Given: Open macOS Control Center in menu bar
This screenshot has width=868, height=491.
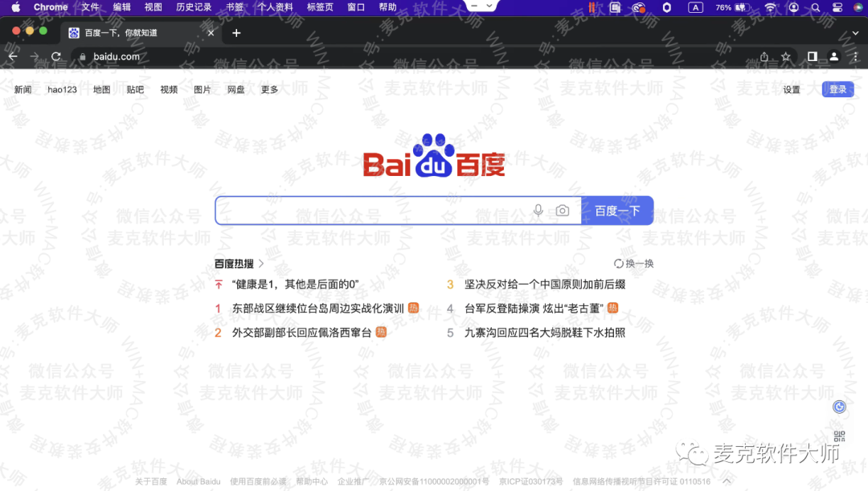Looking at the screenshot, I should pyautogui.click(x=837, y=7).
